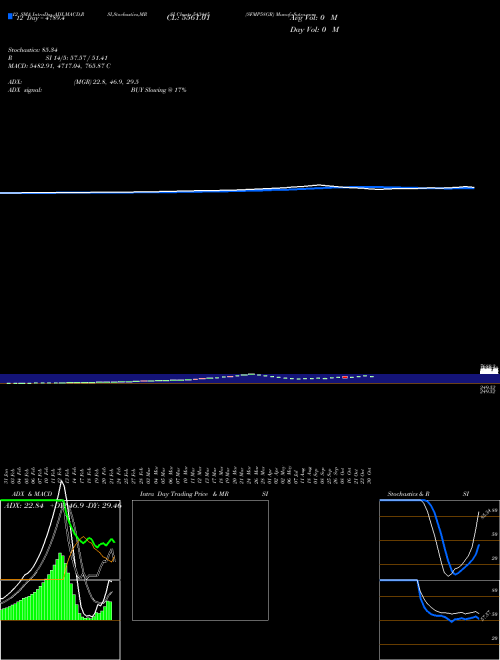Click the 'BUY Slowing @ 17%' signal text

pos(158,90)
